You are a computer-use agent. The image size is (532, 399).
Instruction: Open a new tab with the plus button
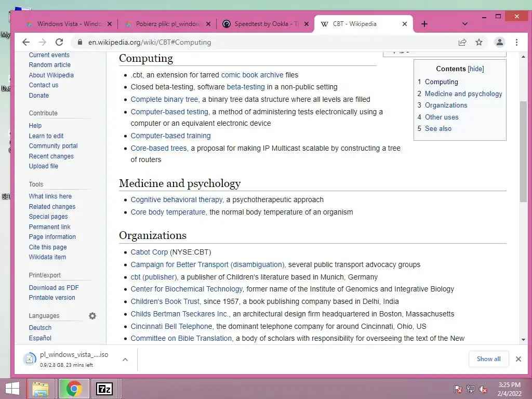(424, 24)
